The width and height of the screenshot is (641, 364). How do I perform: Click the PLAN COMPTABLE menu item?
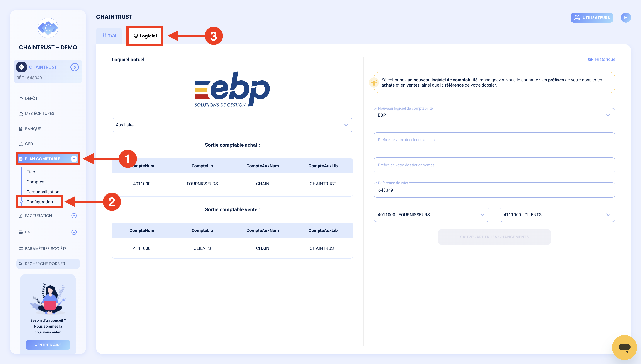[x=48, y=159]
